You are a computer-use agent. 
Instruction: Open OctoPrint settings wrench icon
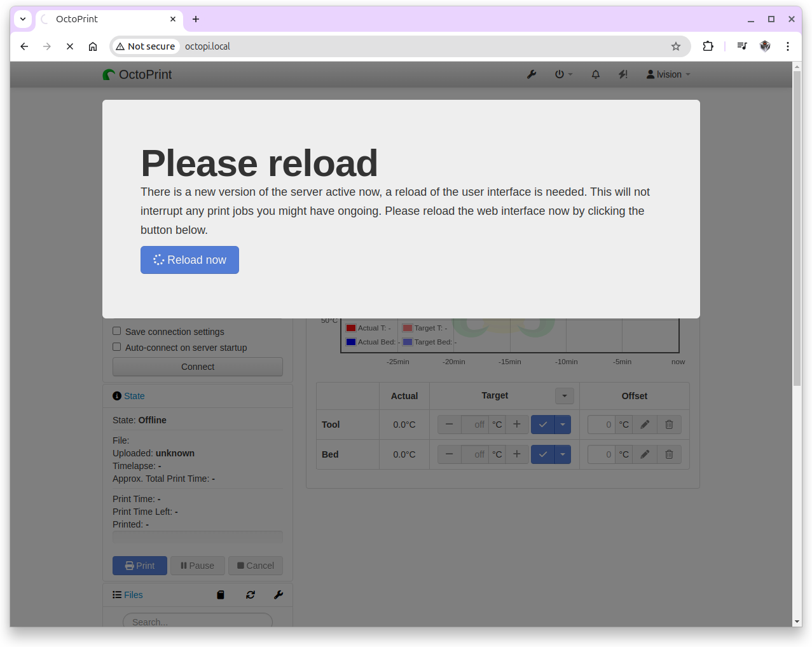pos(532,74)
